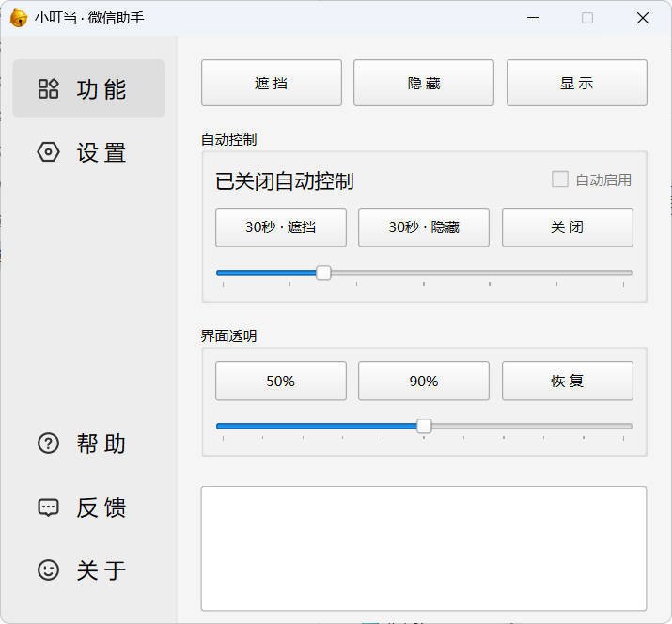Click the 小叮当 bell app icon in title bar
The width and height of the screenshot is (672, 624).
point(18,18)
